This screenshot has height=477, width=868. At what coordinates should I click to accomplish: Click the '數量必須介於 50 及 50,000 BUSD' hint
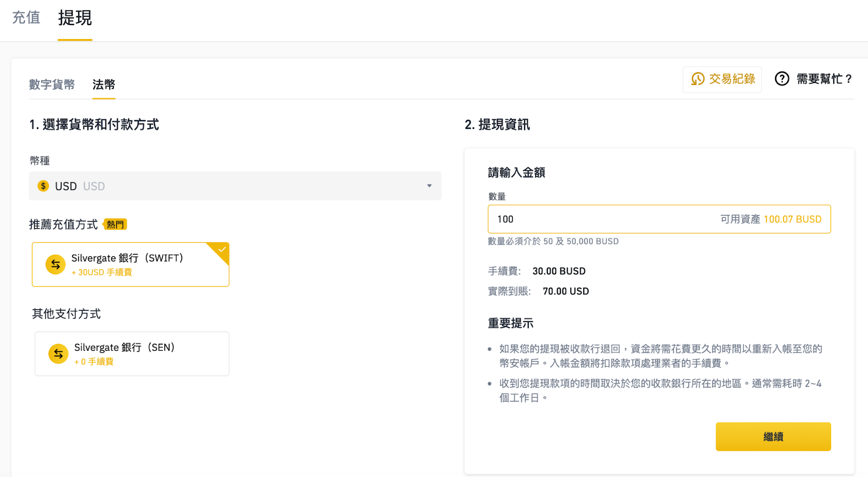553,241
